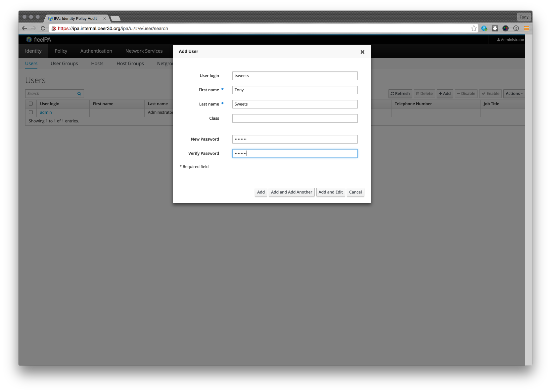Click the Add and Add Another button
This screenshot has height=392, width=551.
tap(291, 192)
